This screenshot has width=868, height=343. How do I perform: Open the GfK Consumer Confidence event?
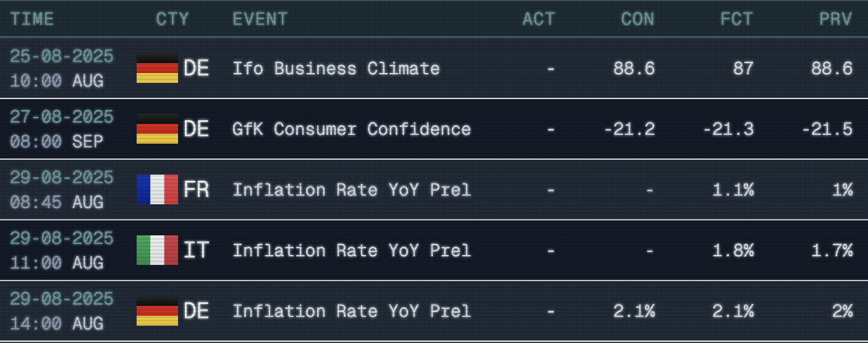pyautogui.click(x=351, y=129)
